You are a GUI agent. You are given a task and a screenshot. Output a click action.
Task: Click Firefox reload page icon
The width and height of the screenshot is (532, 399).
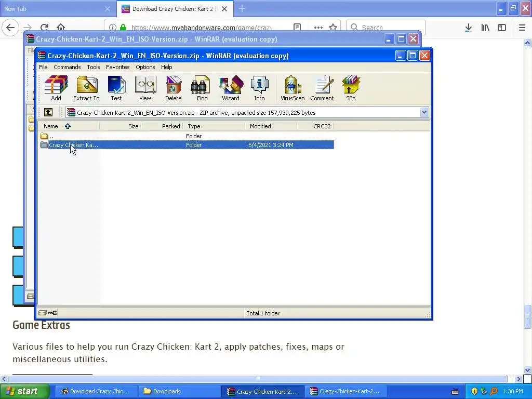(x=45, y=28)
